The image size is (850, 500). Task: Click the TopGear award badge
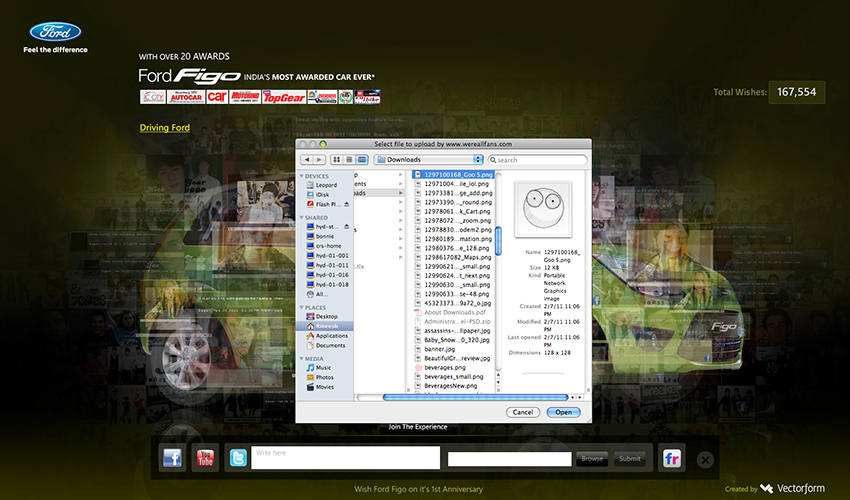coord(284,97)
